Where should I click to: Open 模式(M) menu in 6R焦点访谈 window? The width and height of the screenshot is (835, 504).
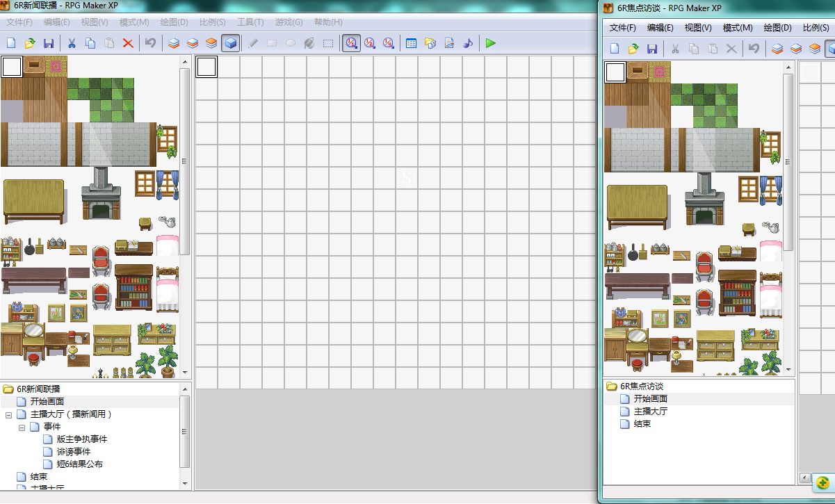pos(738,28)
